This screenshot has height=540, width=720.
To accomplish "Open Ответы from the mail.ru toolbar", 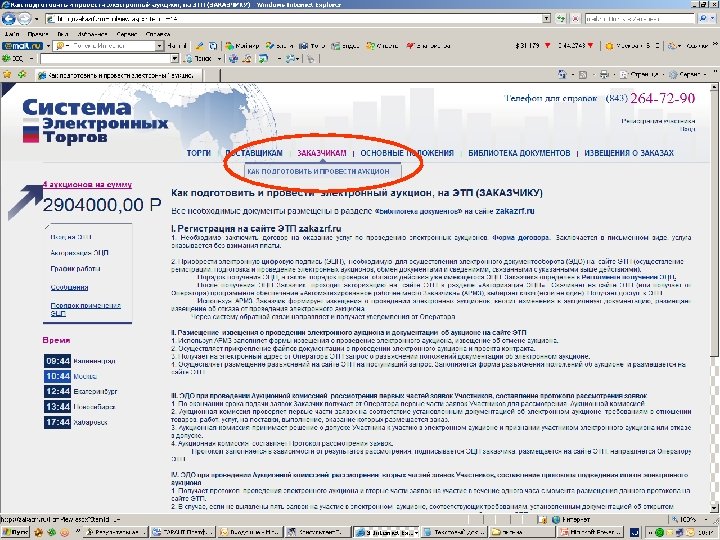I will (382, 46).
